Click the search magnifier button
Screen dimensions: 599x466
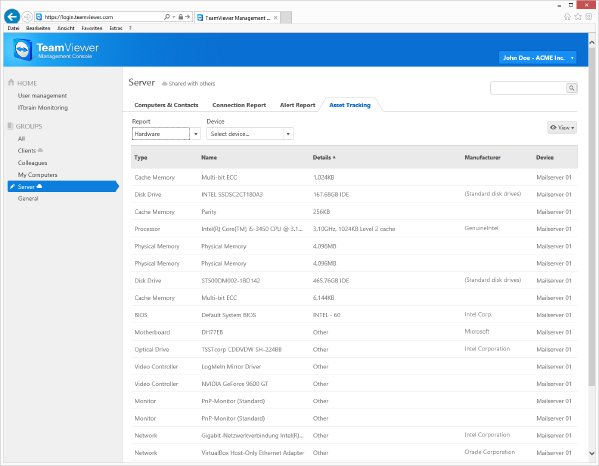point(571,88)
